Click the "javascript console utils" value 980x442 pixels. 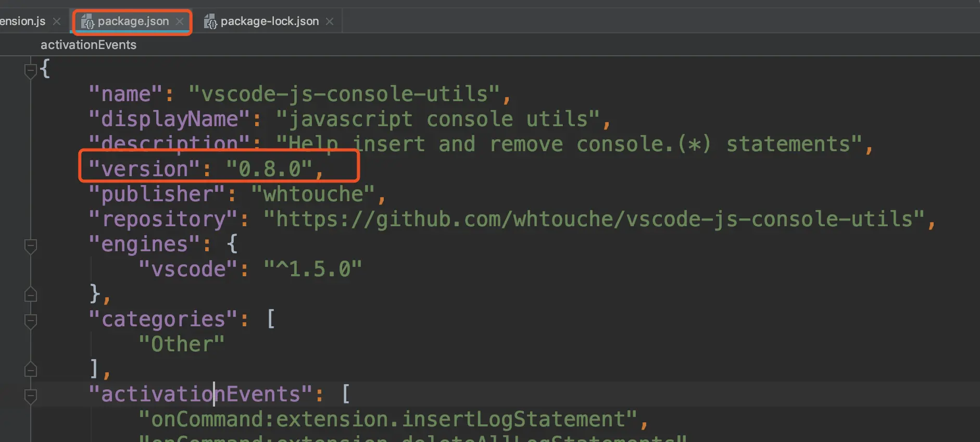click(x=438, y=119)
